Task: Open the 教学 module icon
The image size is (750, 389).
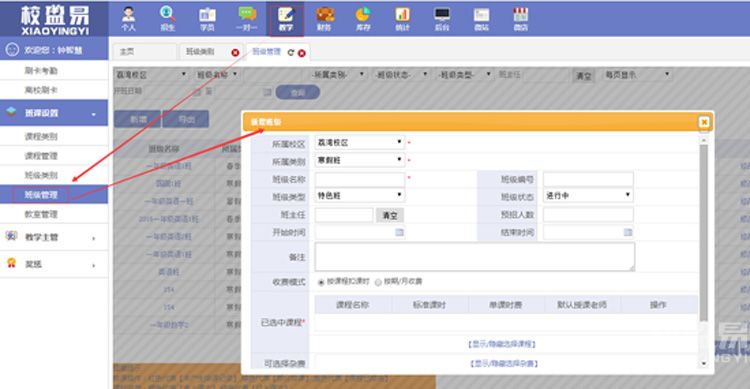Action: pyautogui.click(x=286, y=19)
